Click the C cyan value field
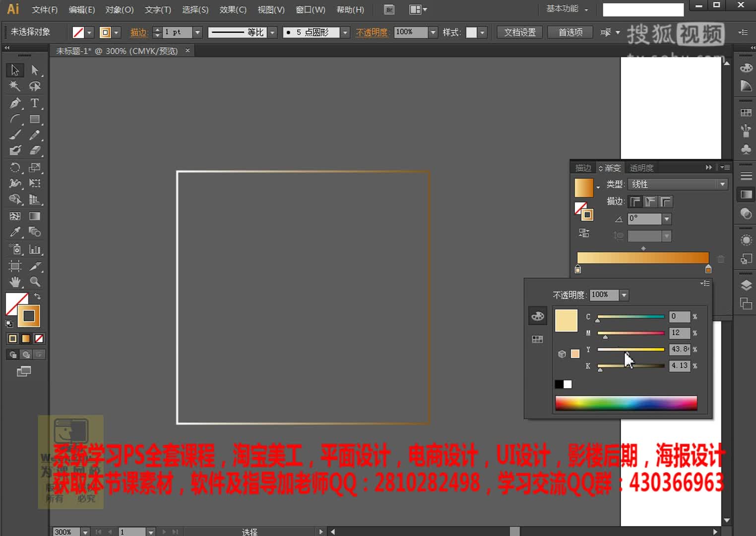This screenshot has height=536, width=756. point(680,317)
